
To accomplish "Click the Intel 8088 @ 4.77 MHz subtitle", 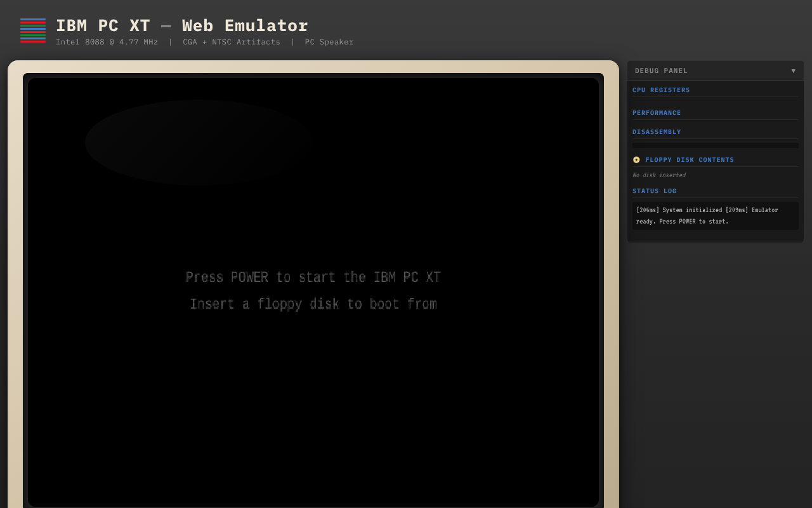I will point(107,42).
